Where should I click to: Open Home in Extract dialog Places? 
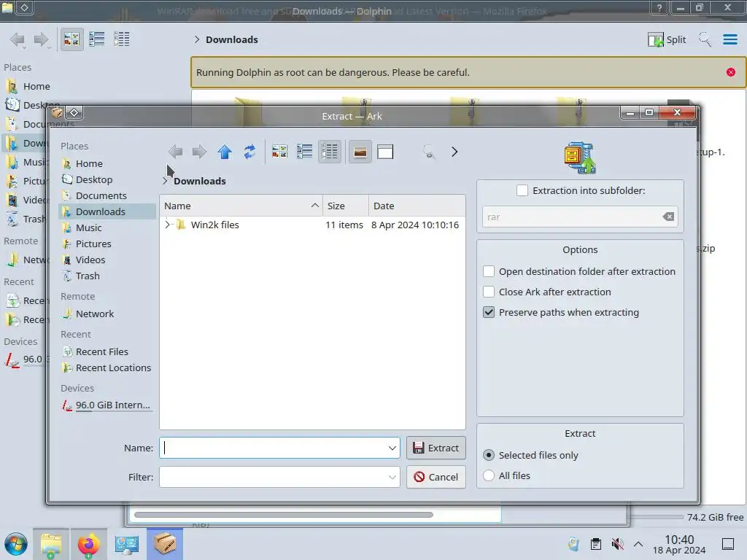coord(108,163)
